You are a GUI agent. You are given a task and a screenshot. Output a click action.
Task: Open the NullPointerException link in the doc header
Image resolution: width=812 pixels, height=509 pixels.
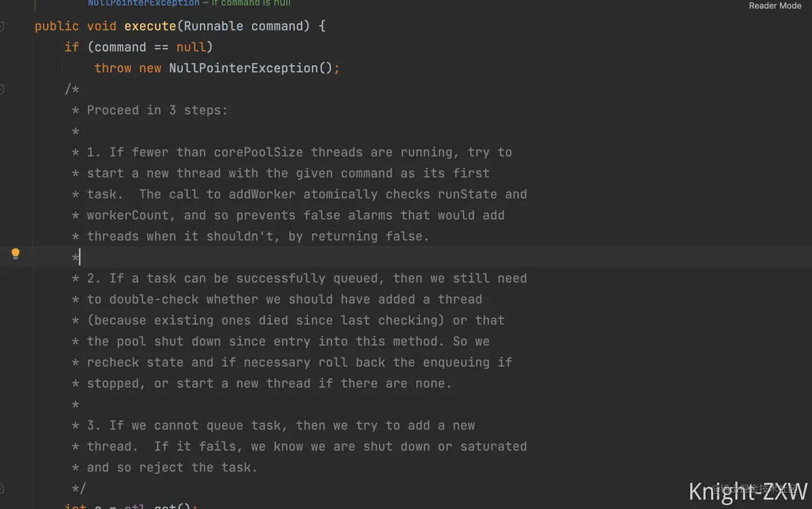[x=143, y=3]
